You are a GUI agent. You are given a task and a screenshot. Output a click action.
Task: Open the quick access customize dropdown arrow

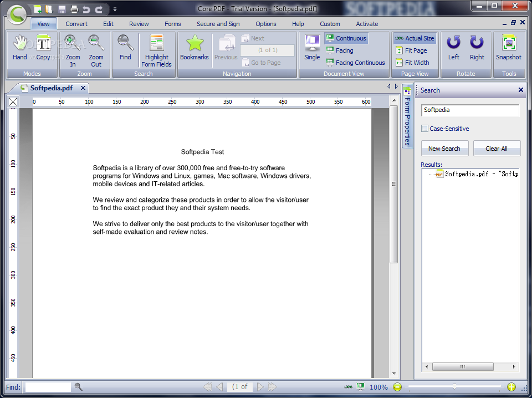point(115,9)
